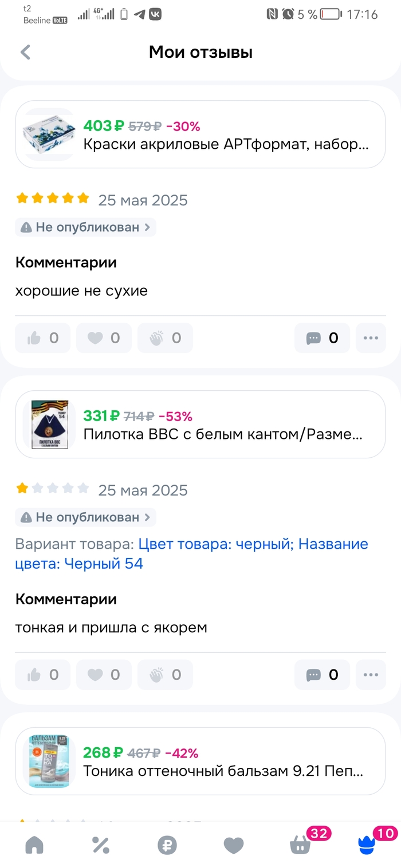This screenshot has height=868, width=401.
Task: Open the Краски акриловые АРТформат product card
Action: pos(200,134)
